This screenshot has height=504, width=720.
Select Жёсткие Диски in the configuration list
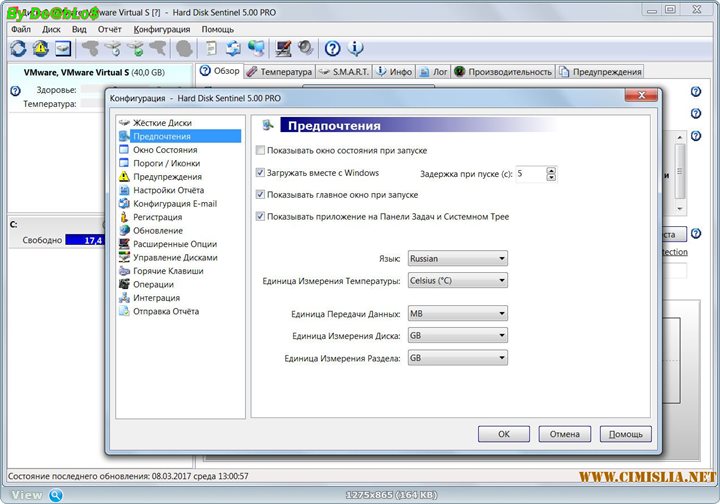pyautogui.click(x=161, y=123)
